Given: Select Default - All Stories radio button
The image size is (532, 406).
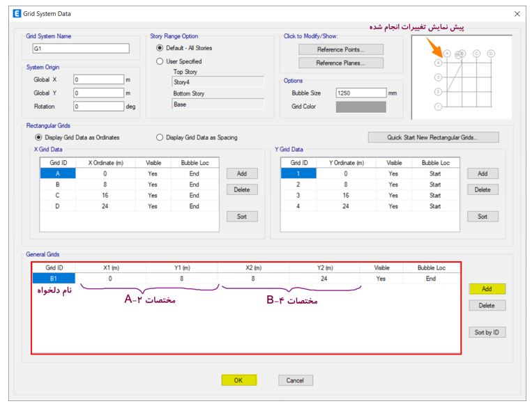Looking at the screenshot, I should click(160, 48).
